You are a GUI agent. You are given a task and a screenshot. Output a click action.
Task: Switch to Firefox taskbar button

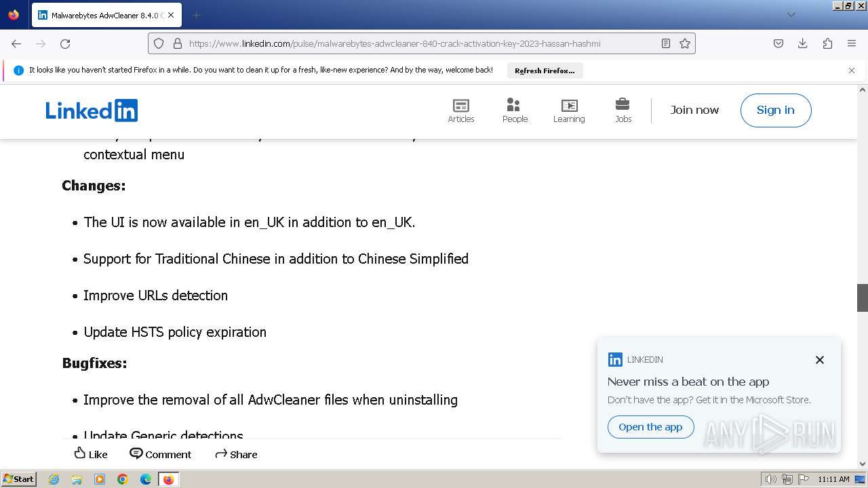tap(168, 479)
